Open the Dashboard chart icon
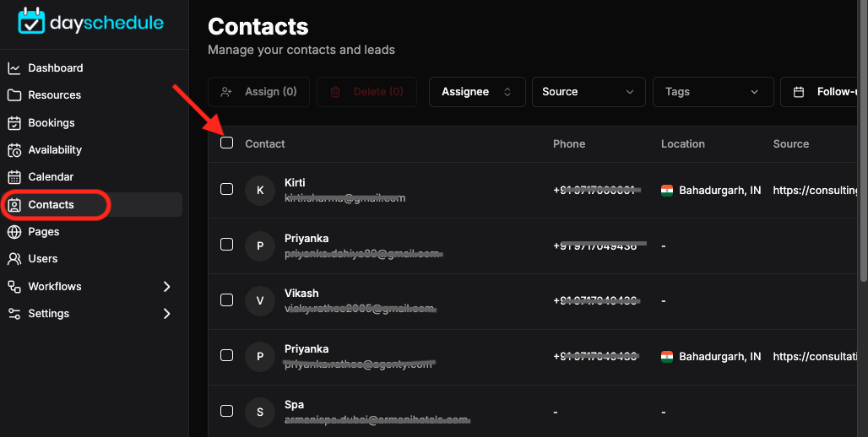This screenshot has height=437, width=868. tap(14, 68)
